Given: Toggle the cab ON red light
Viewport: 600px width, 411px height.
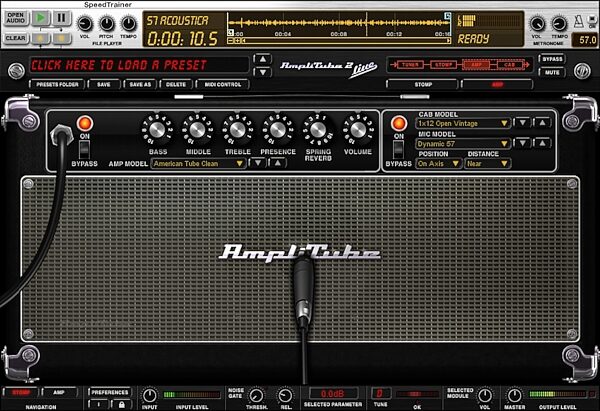Looking at the screenshot, I should pos(398,124).
